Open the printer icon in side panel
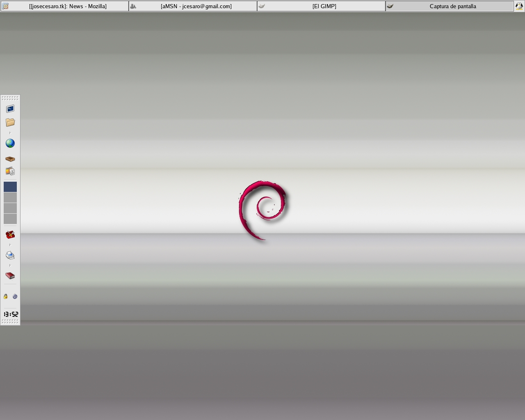Screen dimensions: 525x420 10,255
